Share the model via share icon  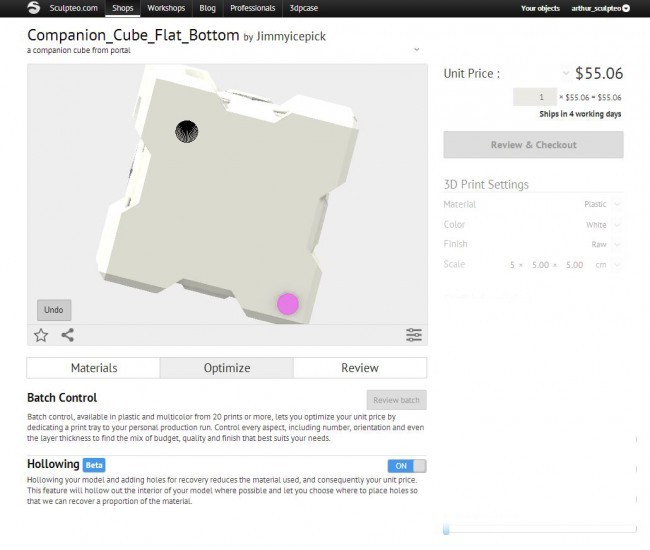[68, 335]
